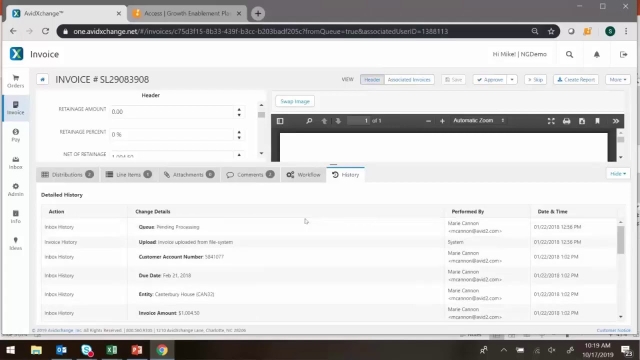Click the Customer Account Number history row
Viewport: 640px width, 360px height.
[329, 257]
